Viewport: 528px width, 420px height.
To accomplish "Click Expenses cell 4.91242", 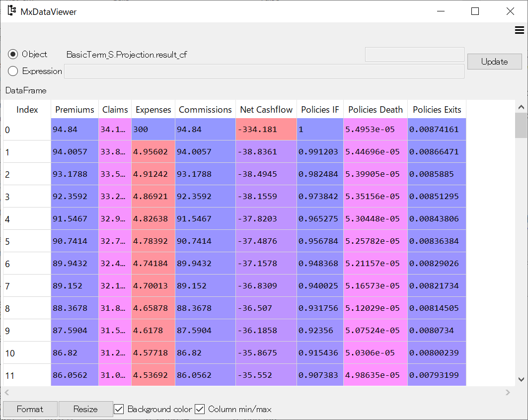I will 153,174.
